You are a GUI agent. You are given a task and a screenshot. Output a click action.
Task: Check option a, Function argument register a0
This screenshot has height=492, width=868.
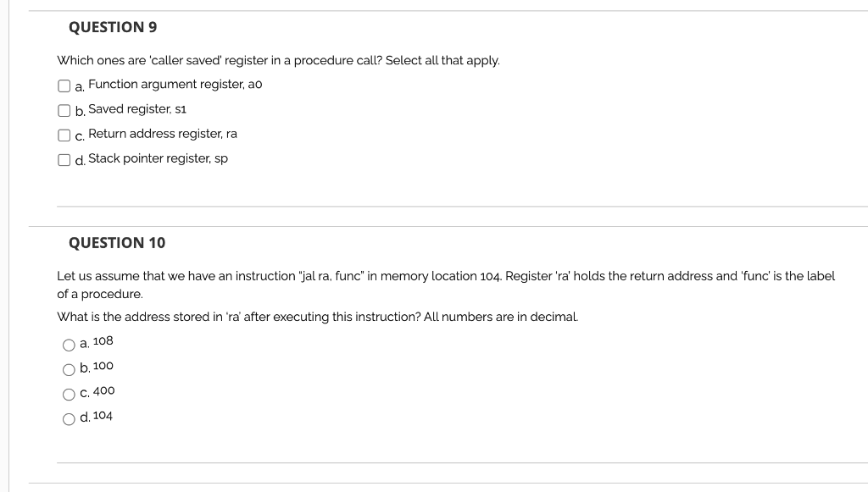[x=64, y=85]
